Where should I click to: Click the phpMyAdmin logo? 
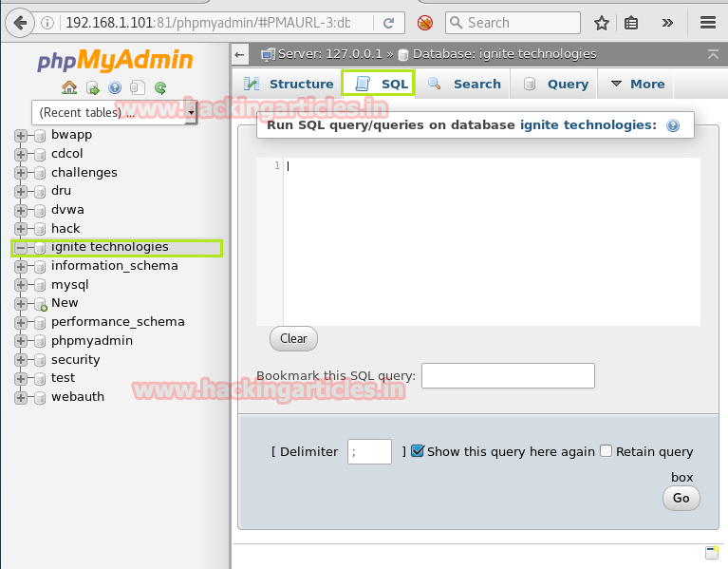[x=115, y=61]
